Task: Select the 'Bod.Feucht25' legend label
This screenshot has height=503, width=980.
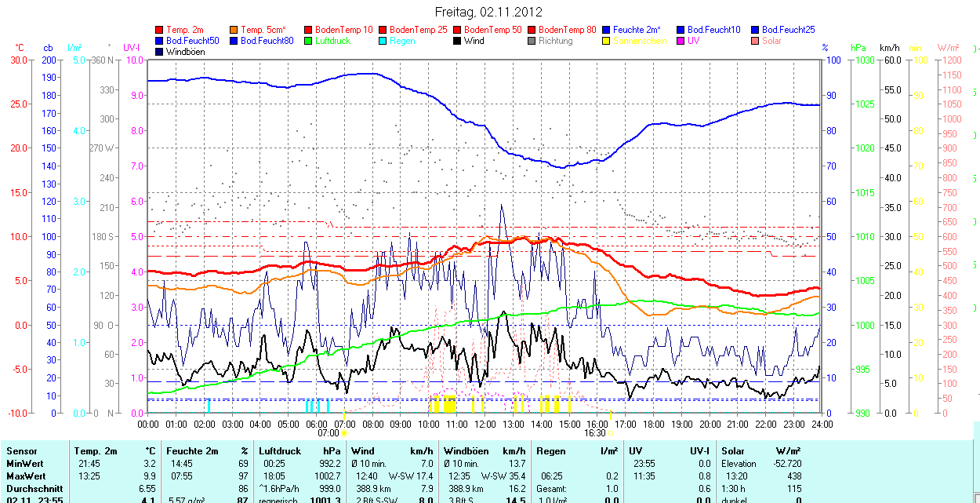Action: 789,30
